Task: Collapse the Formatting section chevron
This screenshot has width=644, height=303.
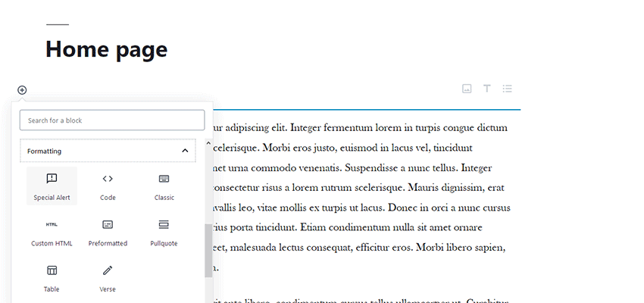Action: click(x=185, y=151)
